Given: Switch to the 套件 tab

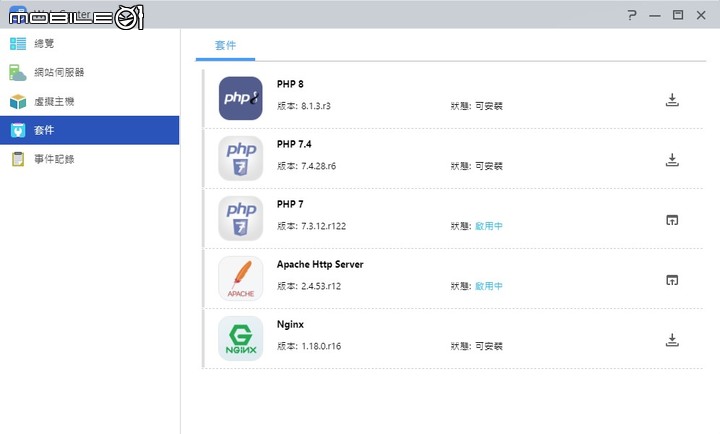Looking at the screenshot, I should coord(225,45).
